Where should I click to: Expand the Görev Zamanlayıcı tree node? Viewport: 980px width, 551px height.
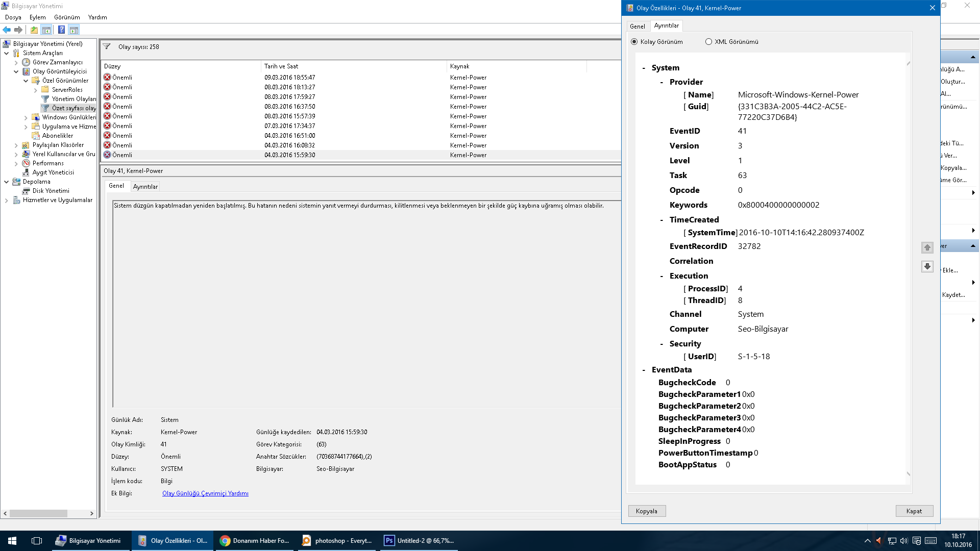point(16,62)
